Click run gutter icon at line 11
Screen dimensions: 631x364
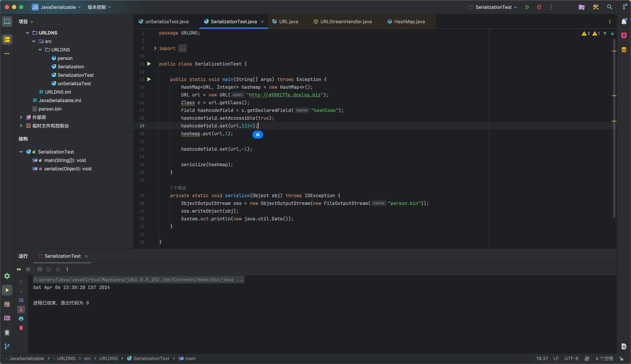[x=149, y=64]
